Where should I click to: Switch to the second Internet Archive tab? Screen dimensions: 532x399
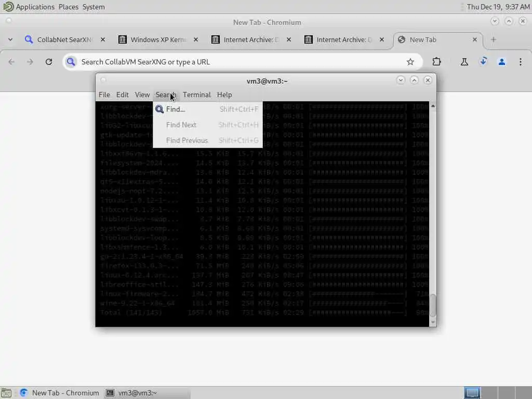click(344, 39)
